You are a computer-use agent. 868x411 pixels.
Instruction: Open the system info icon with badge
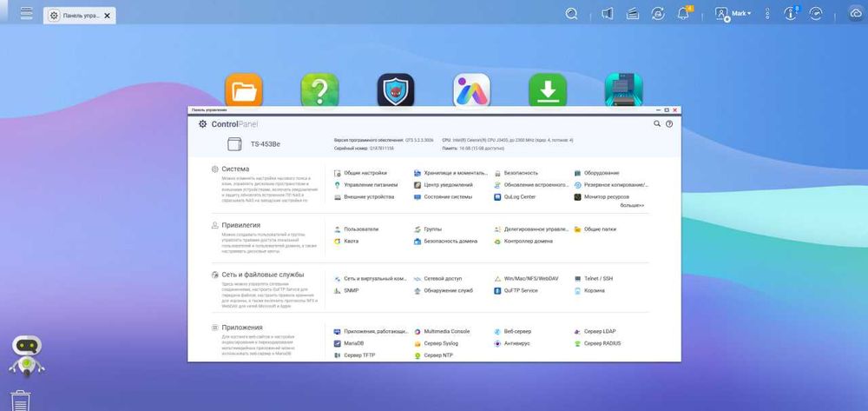pos(791,13)
